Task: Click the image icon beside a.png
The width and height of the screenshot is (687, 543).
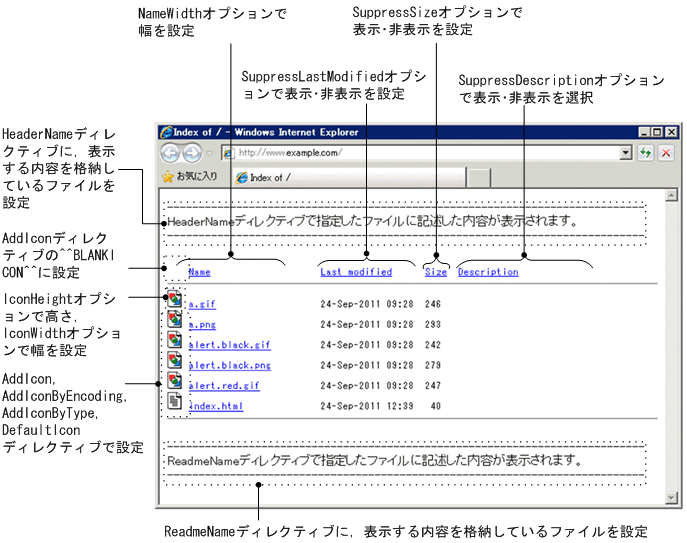Action: click(175, 319)
